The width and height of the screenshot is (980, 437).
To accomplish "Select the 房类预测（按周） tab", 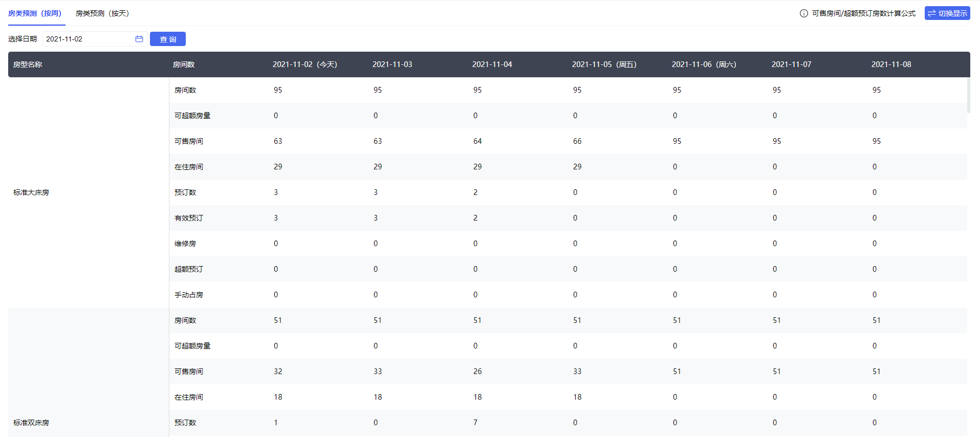I will (35, 13).
